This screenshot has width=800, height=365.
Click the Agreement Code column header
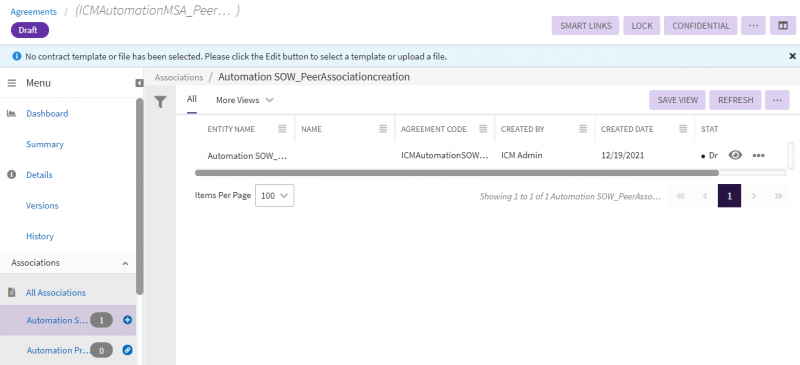click(434, 129)
